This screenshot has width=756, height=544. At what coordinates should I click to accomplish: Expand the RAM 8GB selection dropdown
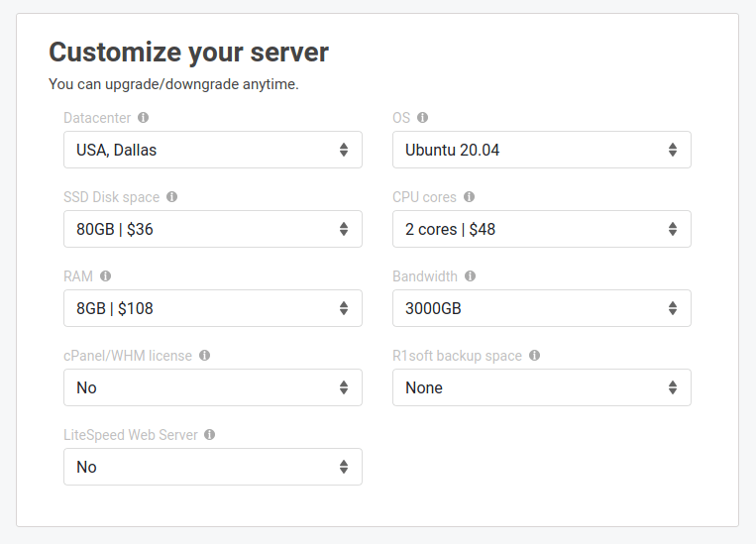pos(212,308)
